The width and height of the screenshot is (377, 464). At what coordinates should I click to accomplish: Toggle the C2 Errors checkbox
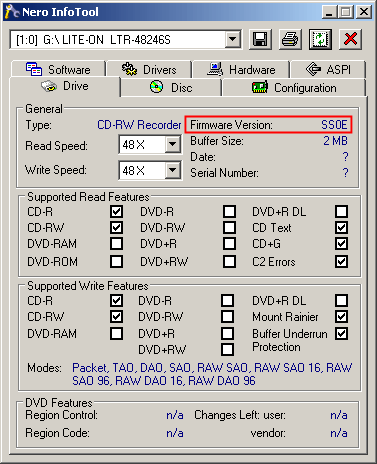(342, 261)
